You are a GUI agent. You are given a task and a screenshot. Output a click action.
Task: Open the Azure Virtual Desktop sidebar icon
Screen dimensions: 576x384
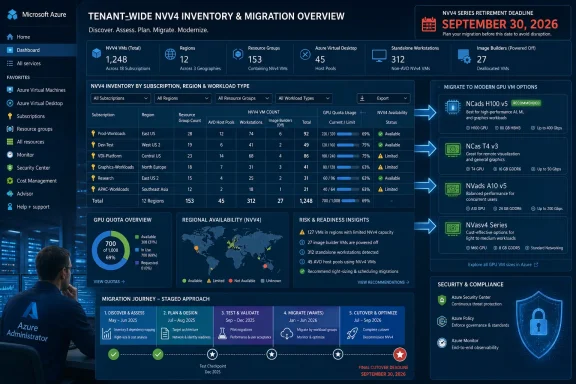10,103
